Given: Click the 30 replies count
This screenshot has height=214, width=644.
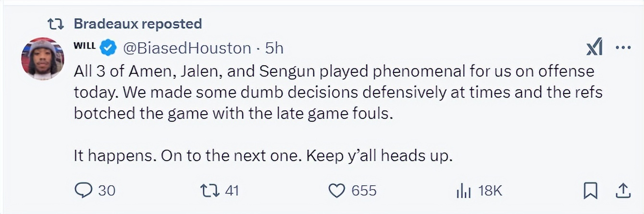Looking at the screenshot, I should click(107, 190).
